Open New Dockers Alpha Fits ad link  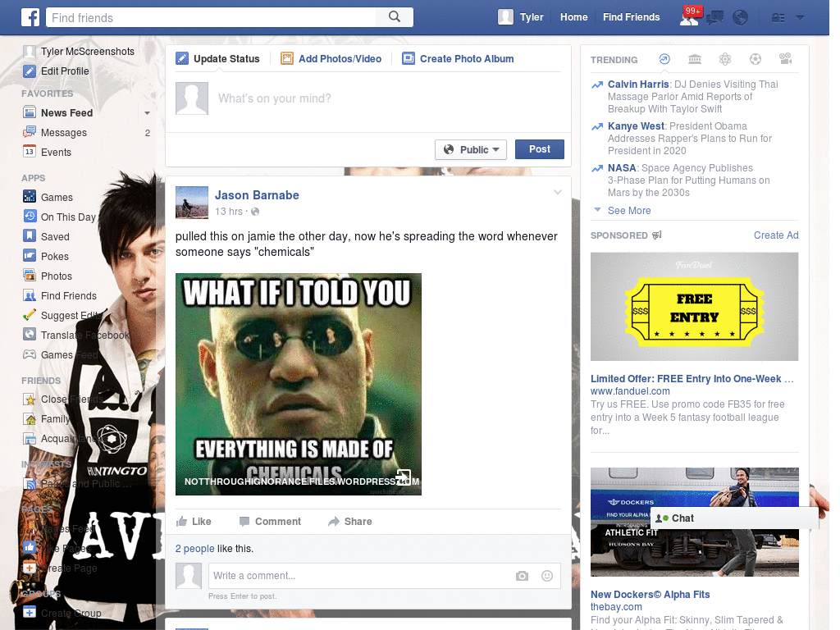650,594
